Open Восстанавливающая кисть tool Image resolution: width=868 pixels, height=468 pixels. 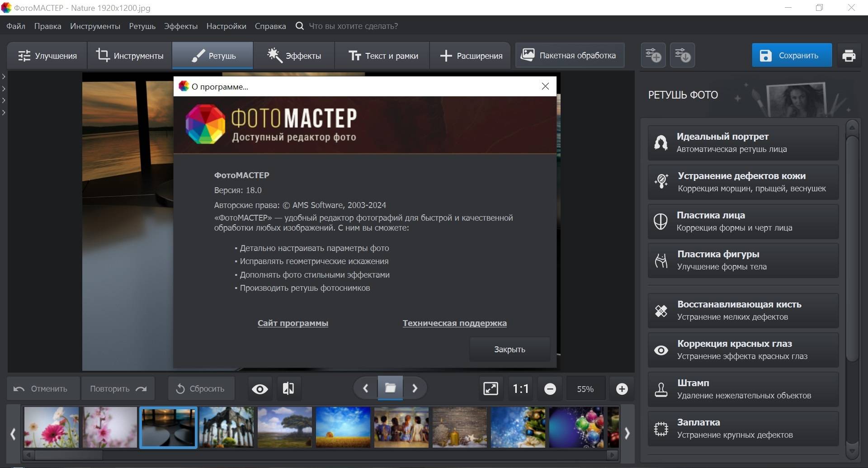[x=743, y=311]
